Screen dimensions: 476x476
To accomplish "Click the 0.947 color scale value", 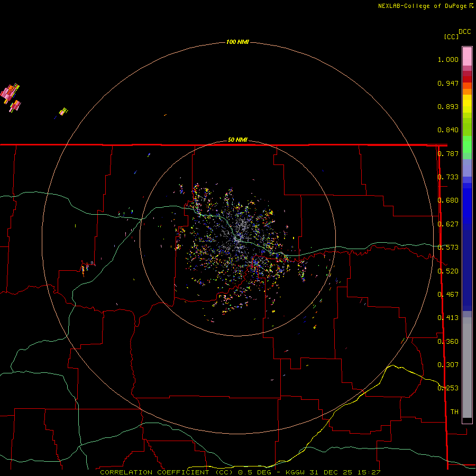I will pos(448,83).
